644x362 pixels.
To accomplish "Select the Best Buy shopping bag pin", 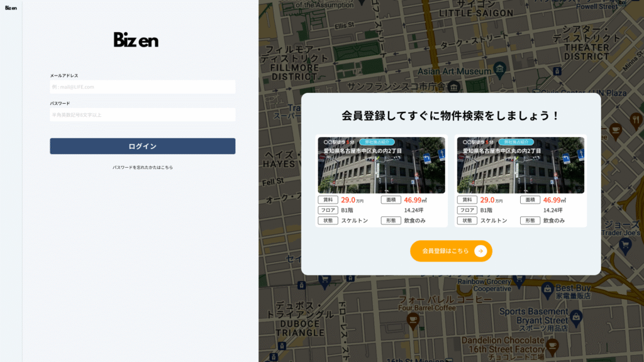I will [x=547, y=288].
